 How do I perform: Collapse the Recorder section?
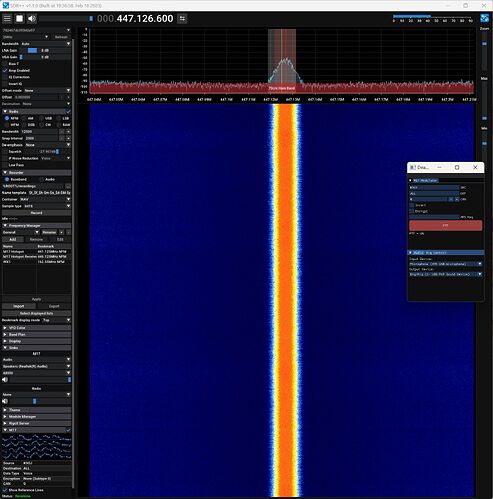36,173
